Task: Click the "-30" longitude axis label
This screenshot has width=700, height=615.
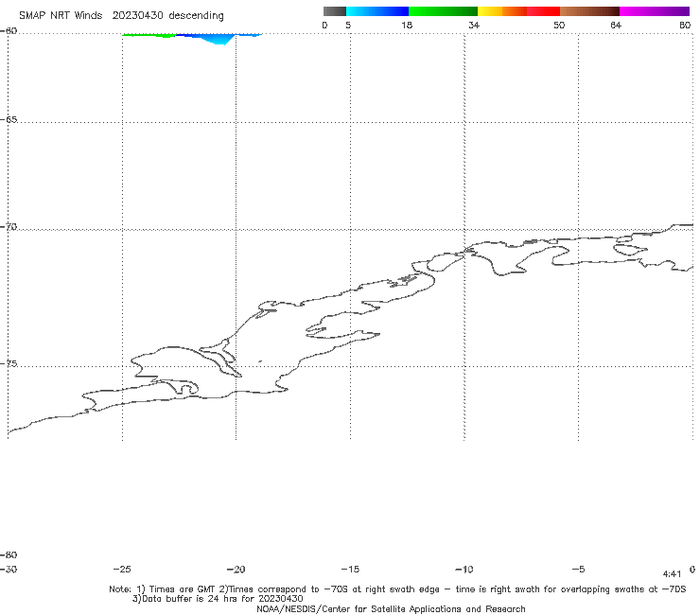Action: 9,570
